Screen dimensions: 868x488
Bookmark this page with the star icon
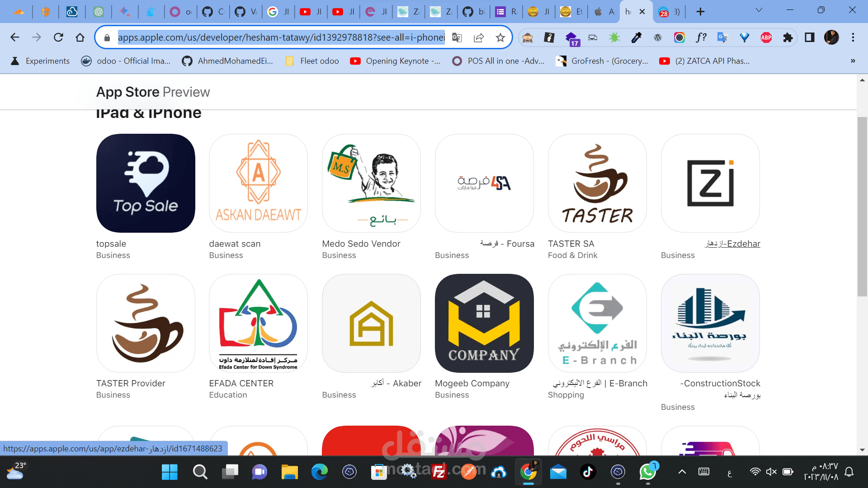(x=500, y=38)
